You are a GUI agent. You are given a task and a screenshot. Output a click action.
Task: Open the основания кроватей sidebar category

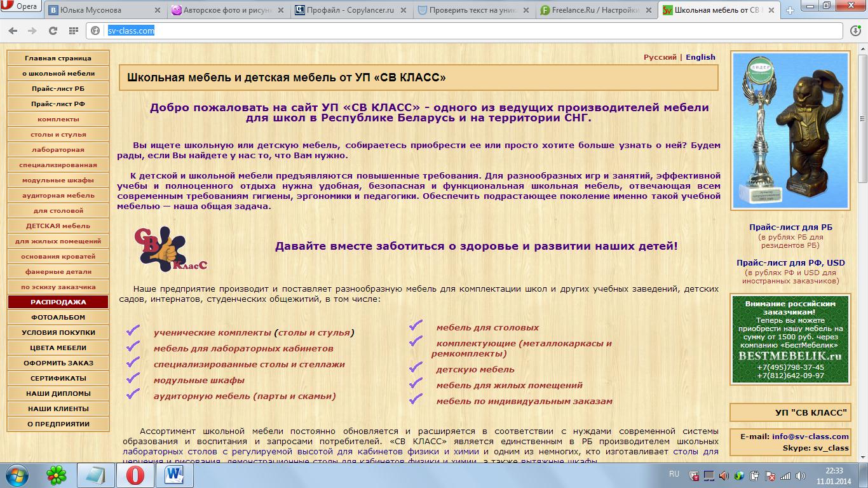[x=58, y=256]
